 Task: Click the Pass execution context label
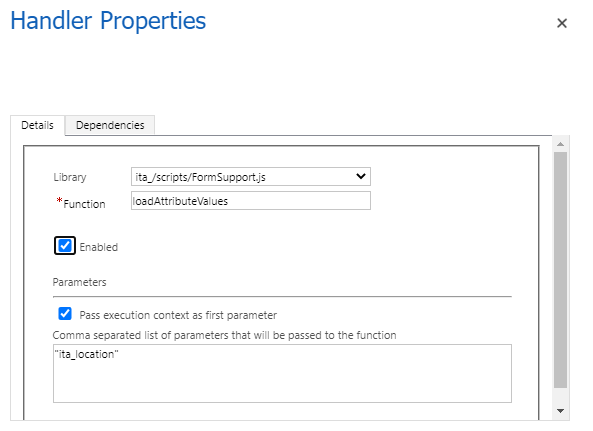pos(178,315)
